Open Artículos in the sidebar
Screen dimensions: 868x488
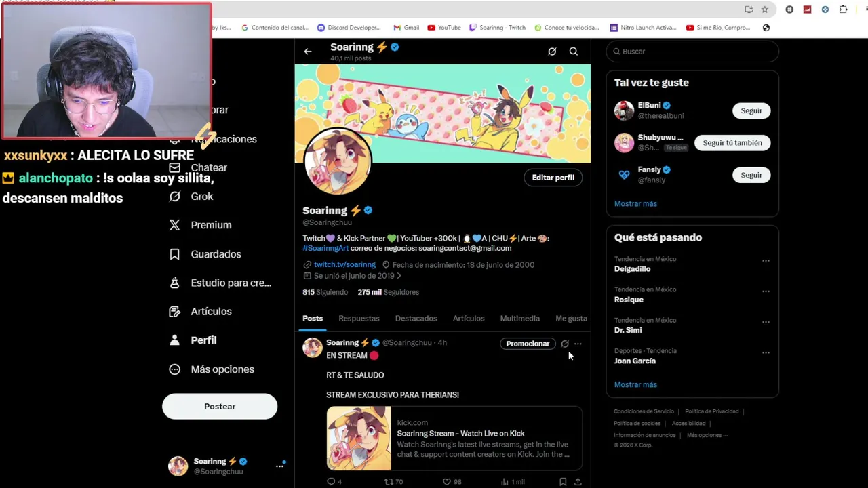[200, 312]
